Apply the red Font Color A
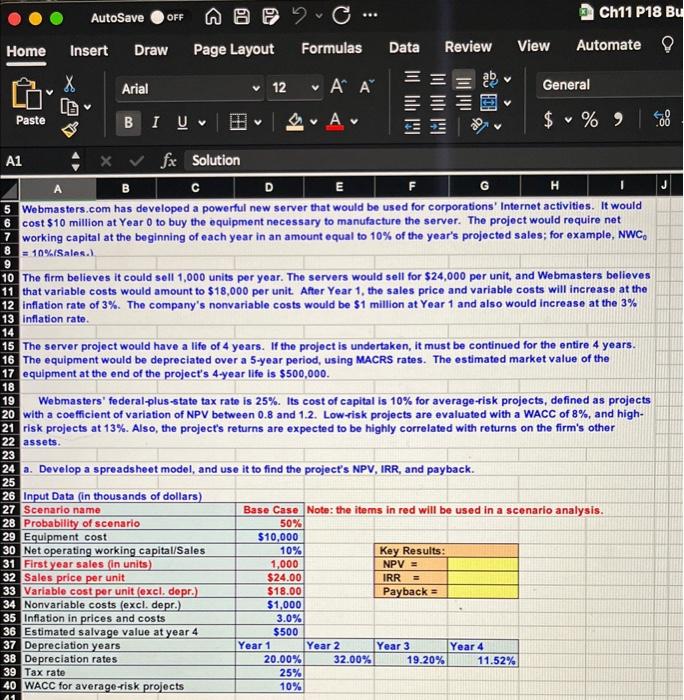Viewport: 684px width, 700px height. click(x=335, y=121)
